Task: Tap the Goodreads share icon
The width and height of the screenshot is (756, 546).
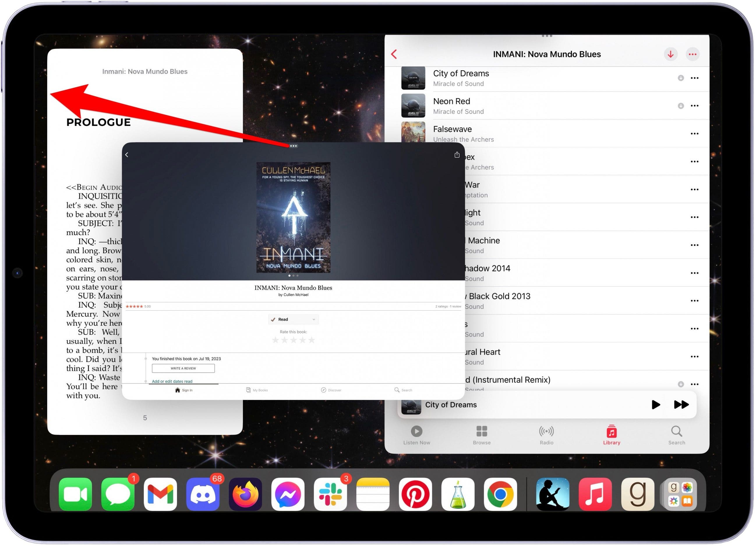Action: [457, 155]
